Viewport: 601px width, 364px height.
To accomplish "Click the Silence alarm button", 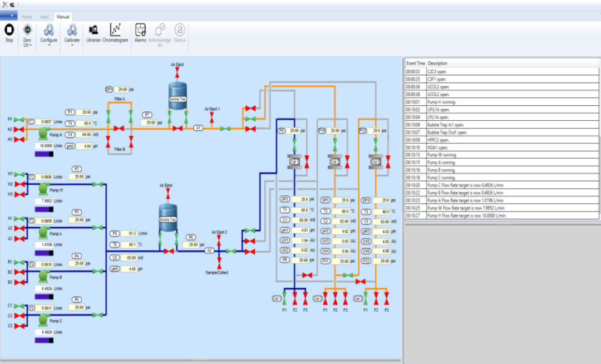I will [x=179, y=33].
